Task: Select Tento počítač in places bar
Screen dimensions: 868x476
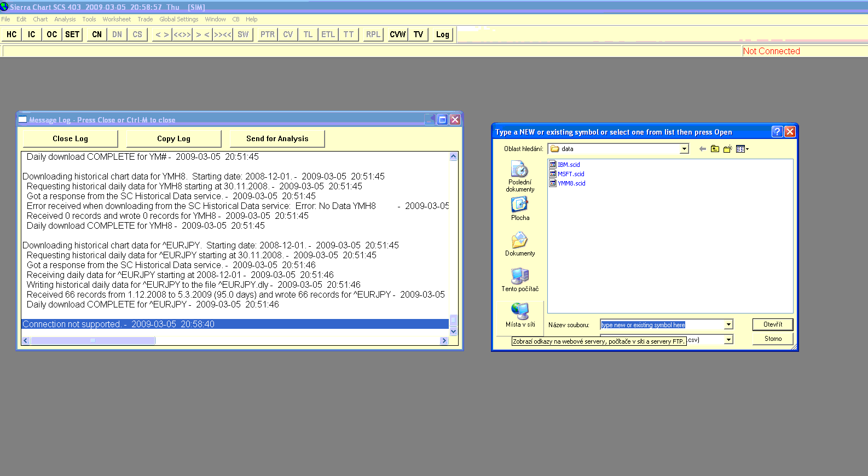Action: pyautogui.click(x=519, y=280)
